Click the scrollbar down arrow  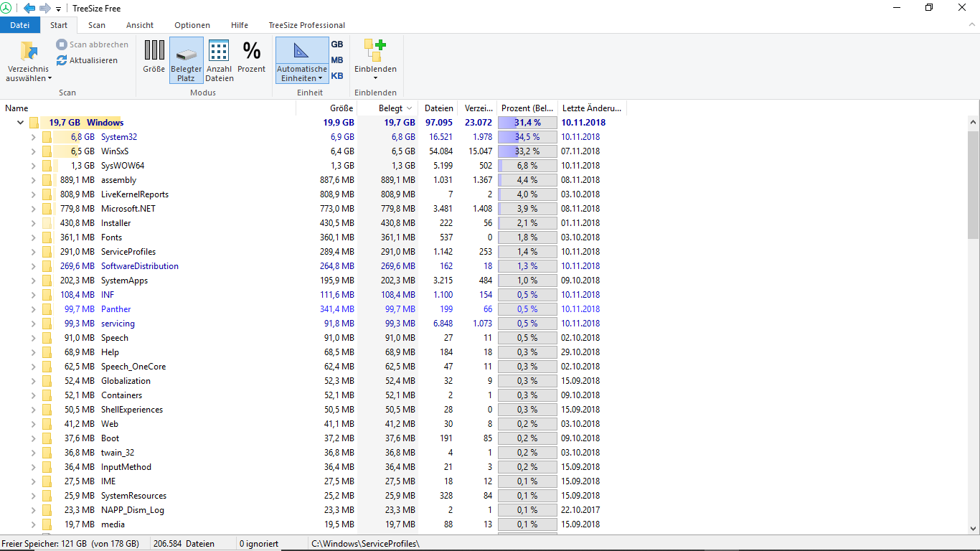click(974, 527)
